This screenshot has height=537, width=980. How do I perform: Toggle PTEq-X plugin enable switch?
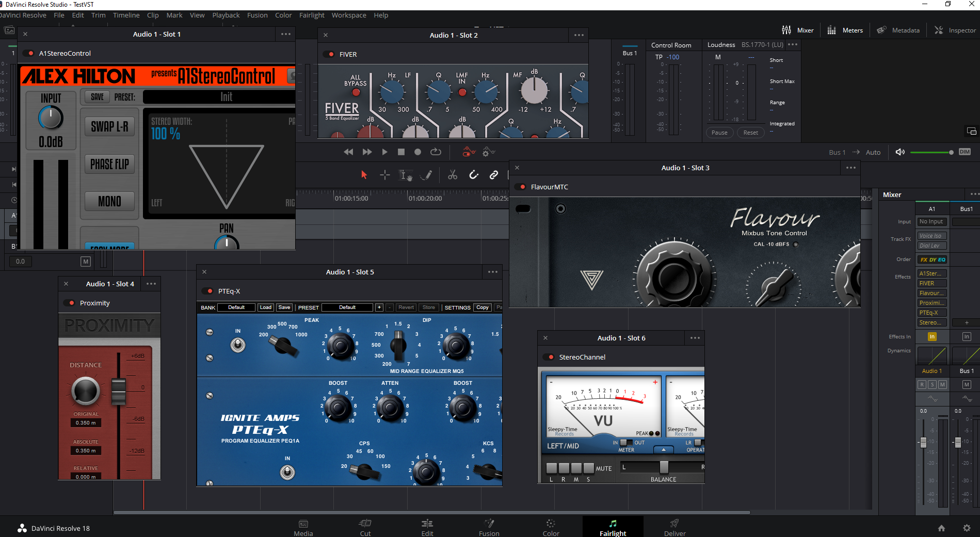point(208,291)
